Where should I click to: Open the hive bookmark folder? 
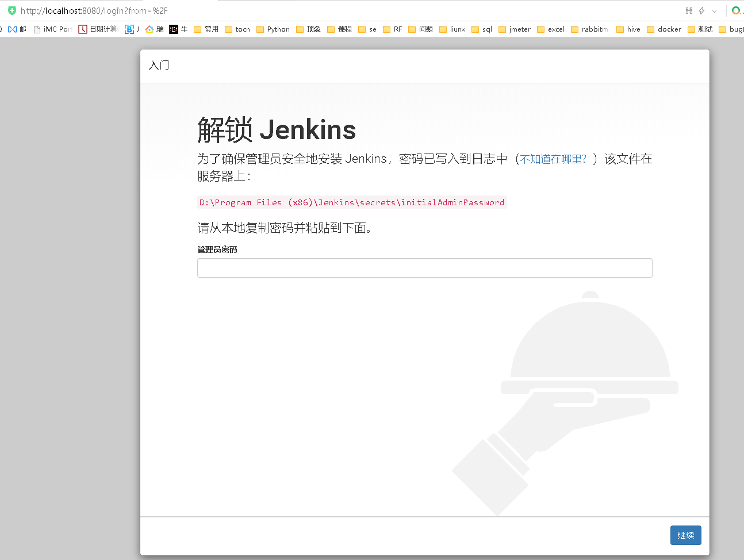pos(628,29)
